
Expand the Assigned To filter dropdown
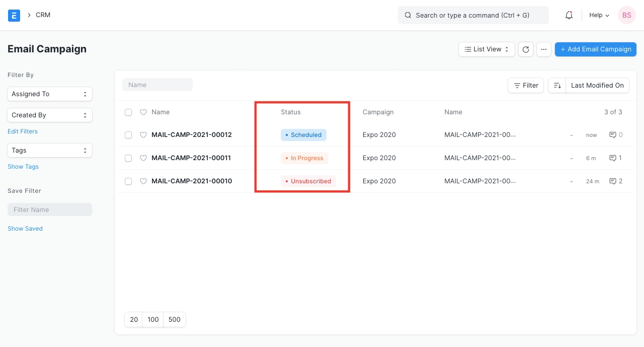click(50, 94)
